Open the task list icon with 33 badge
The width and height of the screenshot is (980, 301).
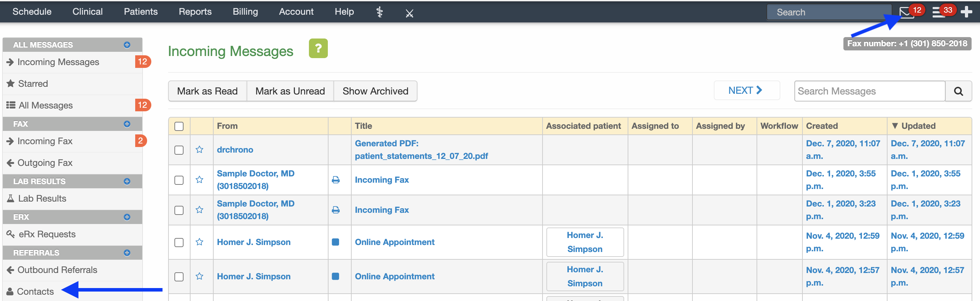coord(938,12)
